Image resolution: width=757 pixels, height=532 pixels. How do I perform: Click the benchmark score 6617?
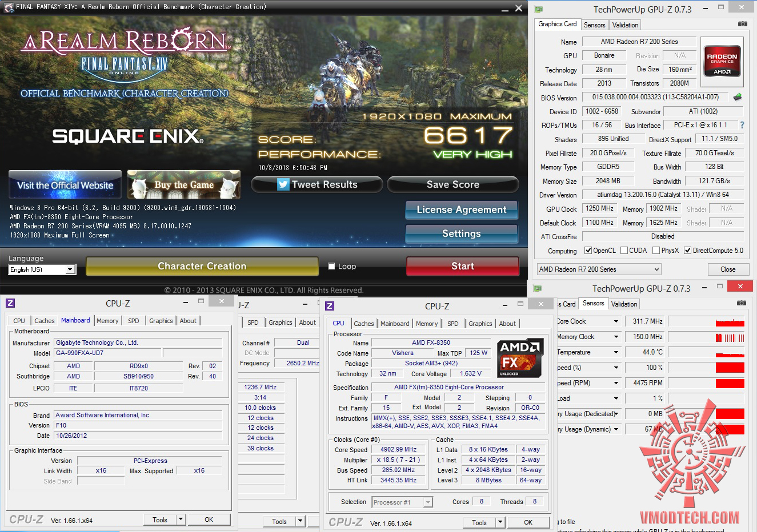tap(468, 135)
